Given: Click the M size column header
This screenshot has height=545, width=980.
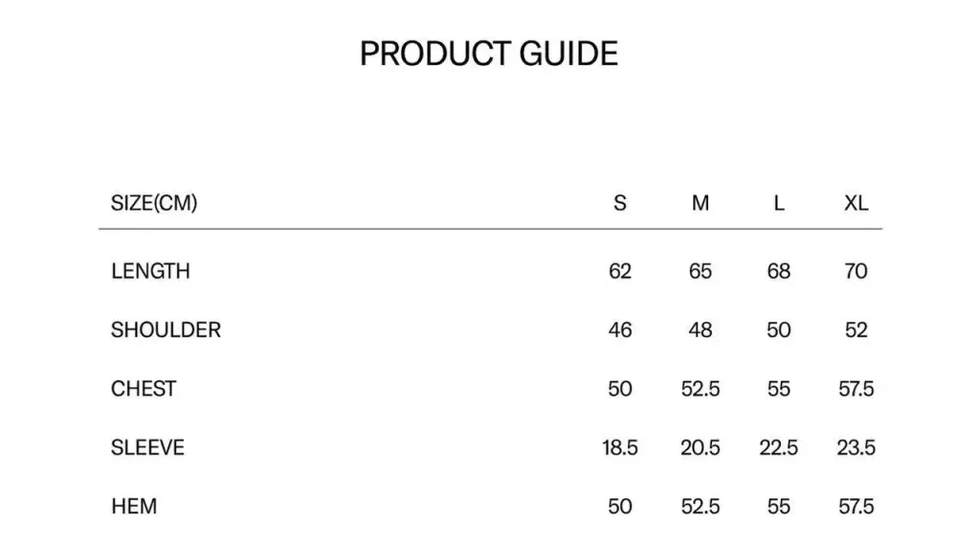Looking at the screenshot, I should (700, 203).
